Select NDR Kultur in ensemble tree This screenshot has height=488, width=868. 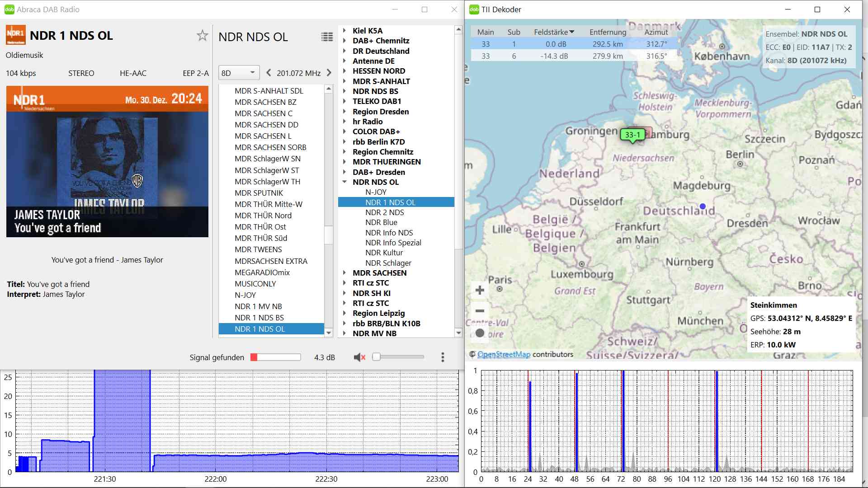(x=384, y=253)
